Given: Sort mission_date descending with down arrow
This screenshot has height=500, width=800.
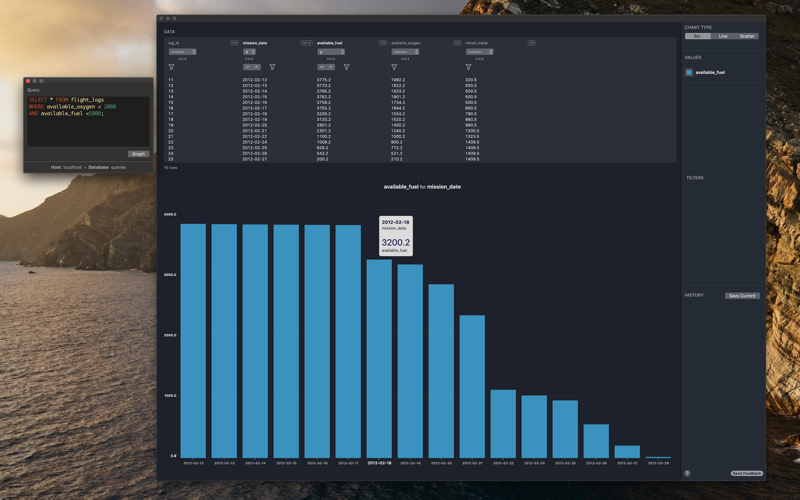Looking at the screenshot, I should coord(247,67).
